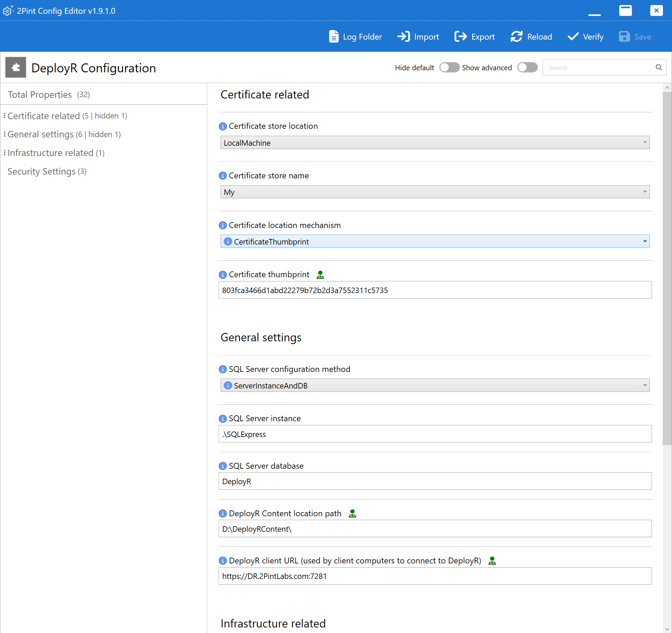Click info icon beside SQL Server instance
Viewport: 672px width, 633px height.
tap(223, 419)
